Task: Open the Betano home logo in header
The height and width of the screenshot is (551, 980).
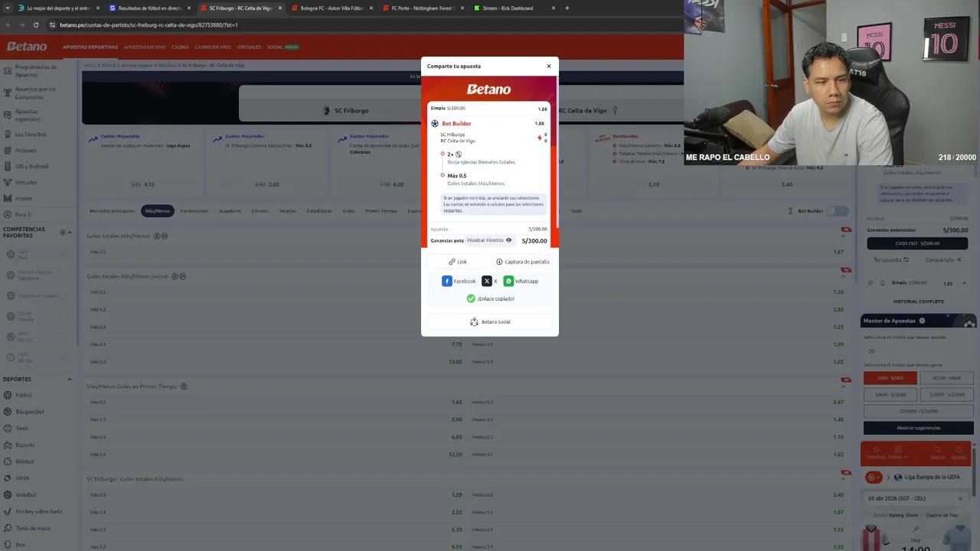Action: click(x=27, y=47)
